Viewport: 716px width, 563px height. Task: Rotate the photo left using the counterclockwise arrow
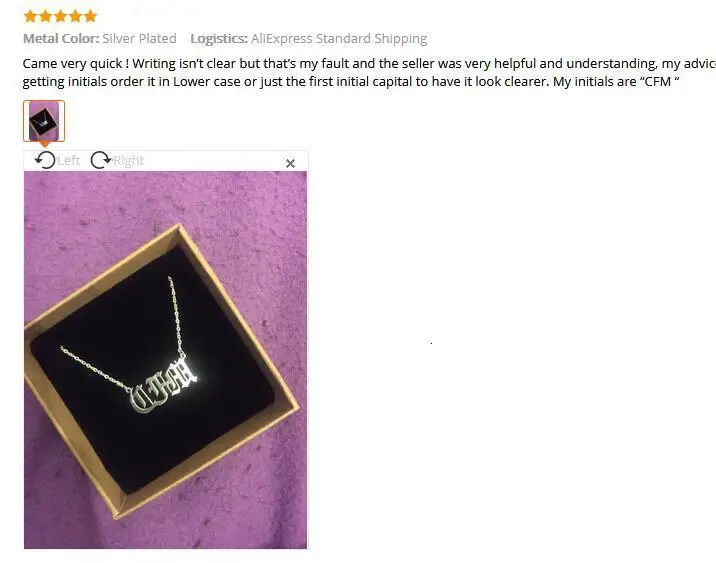[x=45, y=160]
